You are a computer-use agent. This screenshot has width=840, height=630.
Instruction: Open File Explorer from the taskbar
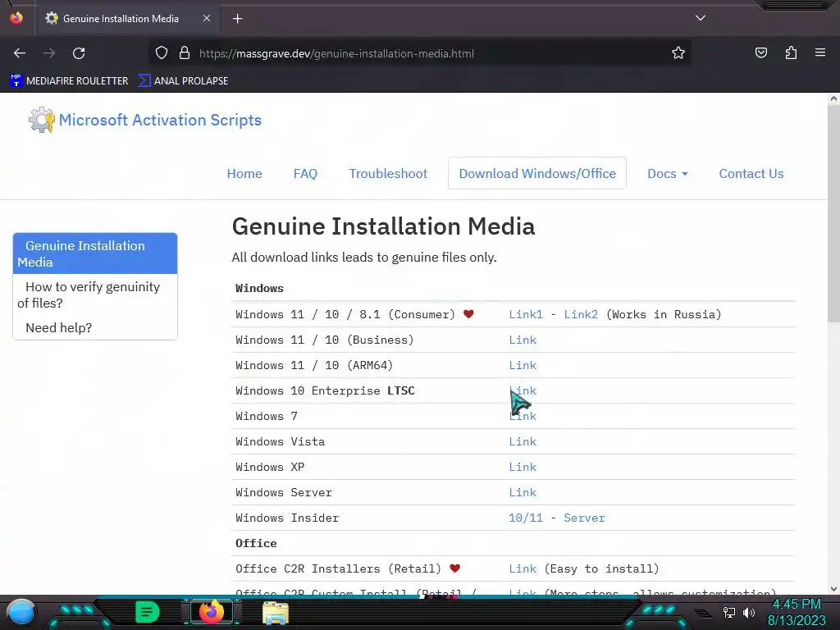click(x=276, y=613)
